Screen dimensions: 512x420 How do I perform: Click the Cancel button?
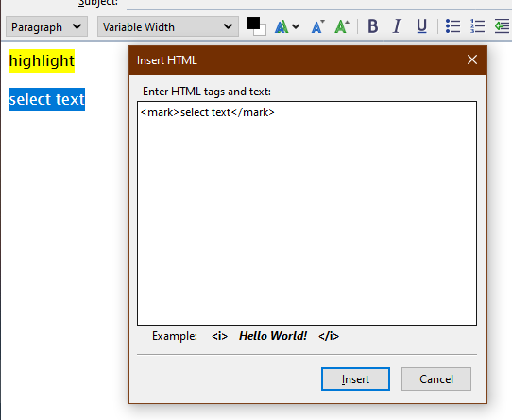pos(436,378)
